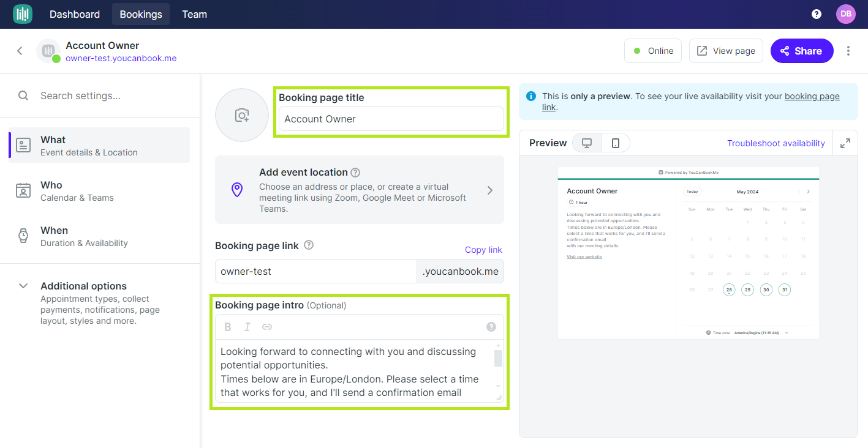The height and width of the screenshot is (448, 868).
Task: Apply italic formatting in intro editor
Action: tap(247, 327)
